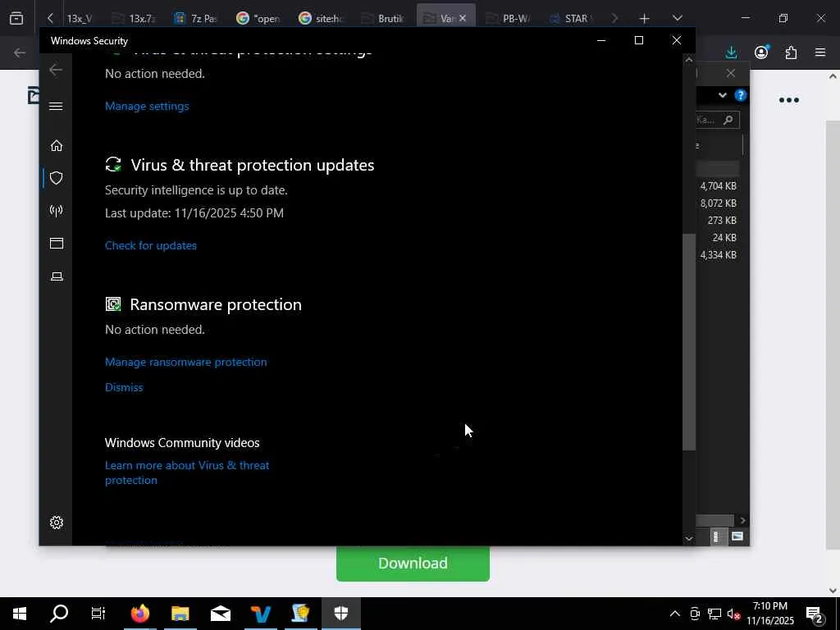This screenshot has height=630, width=840.
Task: Click muted volume tray icon
Action: click(x=733, y=614)
